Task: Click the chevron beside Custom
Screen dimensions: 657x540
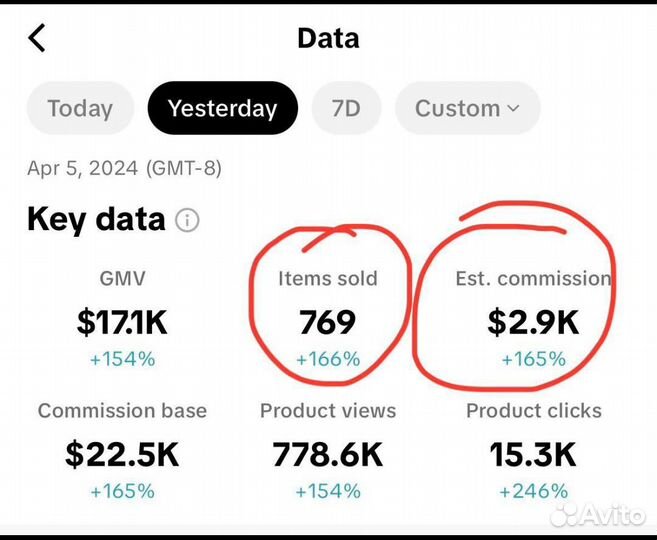Action: coord(514,108)
